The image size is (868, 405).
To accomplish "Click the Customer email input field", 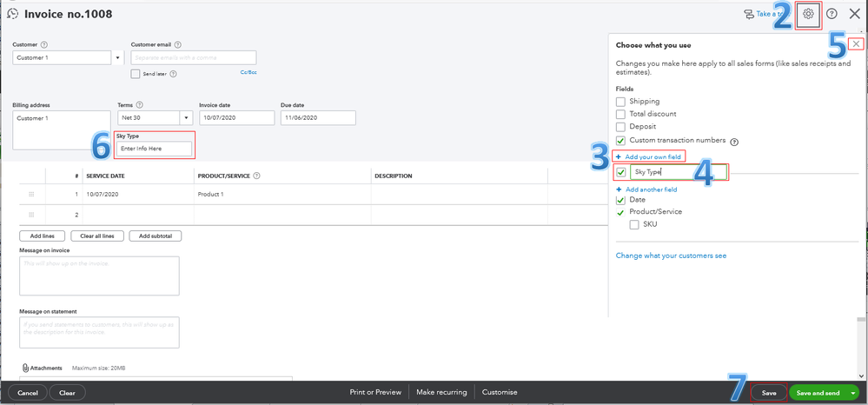I will 194,57.
